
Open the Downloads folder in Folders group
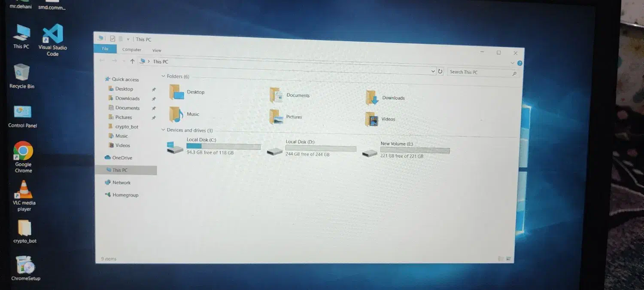[385, 98]
